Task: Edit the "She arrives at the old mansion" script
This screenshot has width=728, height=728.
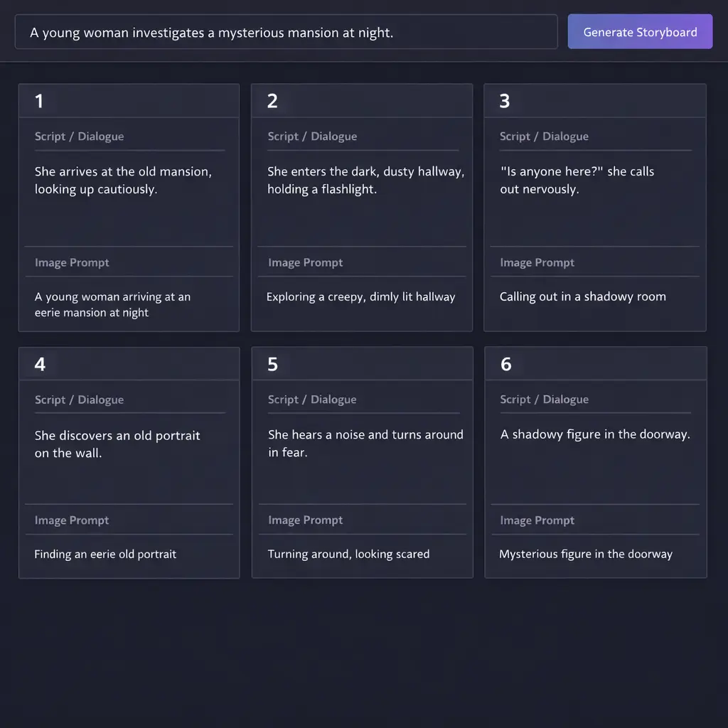Action: (x=123, y=181)
